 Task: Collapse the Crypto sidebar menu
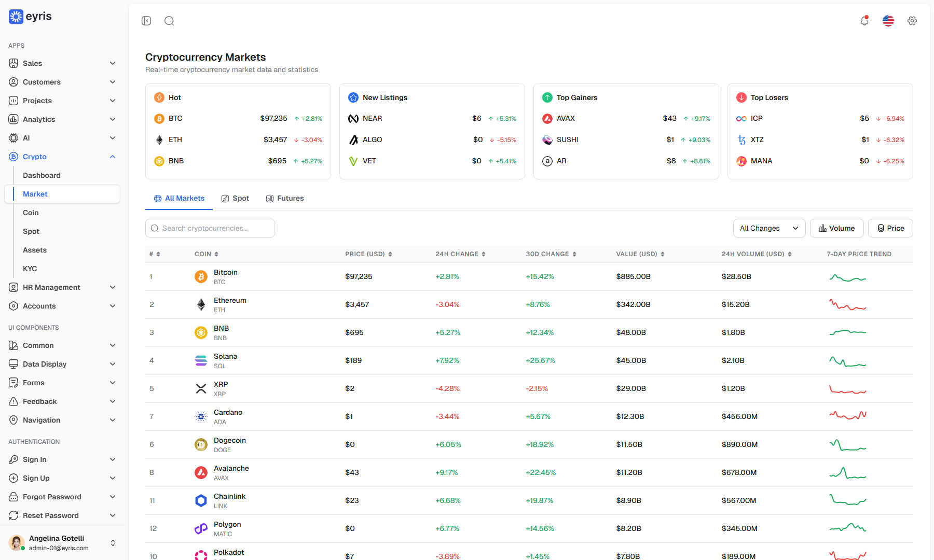click(x=62, y=157)
